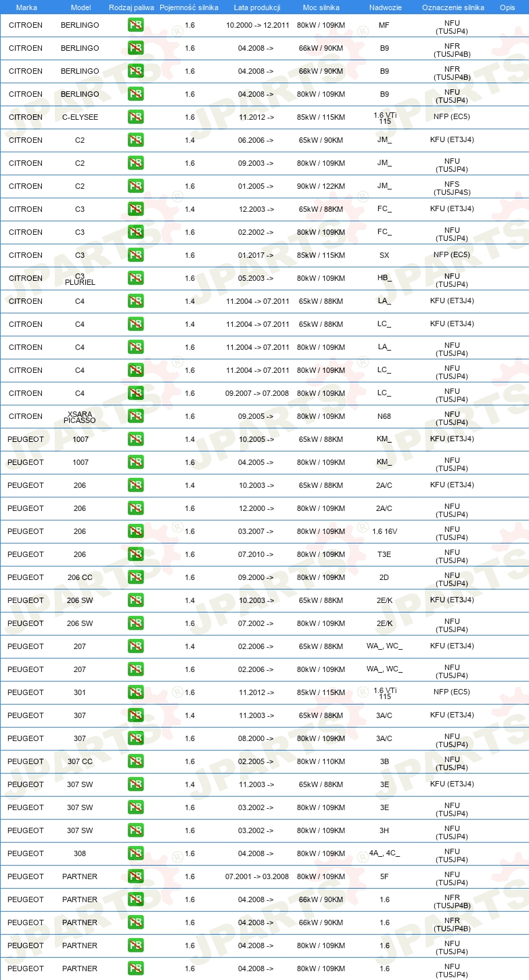
Task: Click body code HB_
Action: (x=384, y=278)
